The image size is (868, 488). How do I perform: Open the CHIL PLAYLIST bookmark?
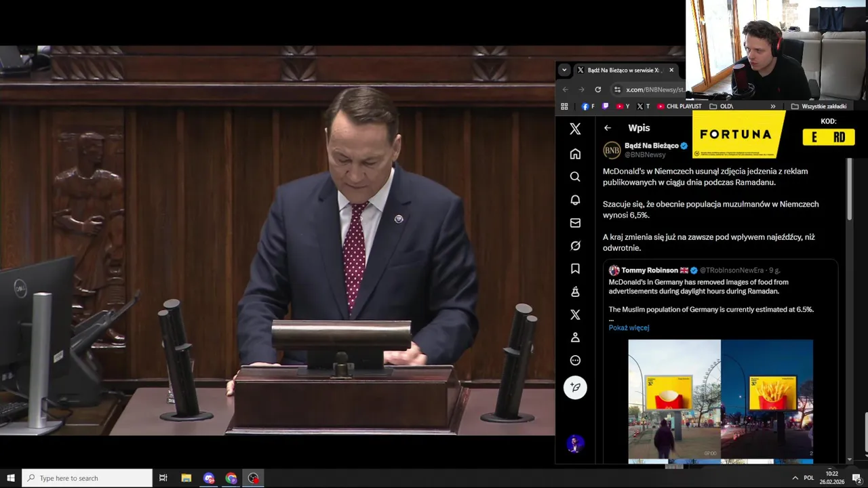(x=679, y=106)
